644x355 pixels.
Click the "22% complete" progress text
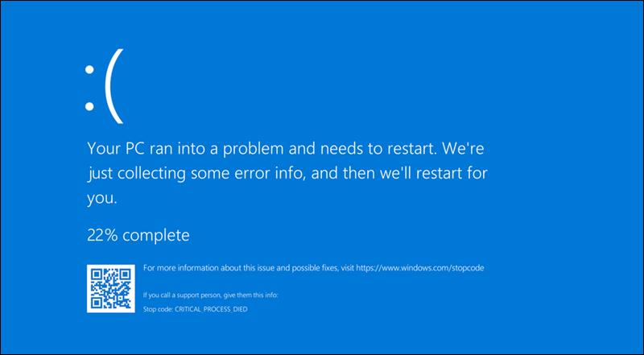point(138,235)
